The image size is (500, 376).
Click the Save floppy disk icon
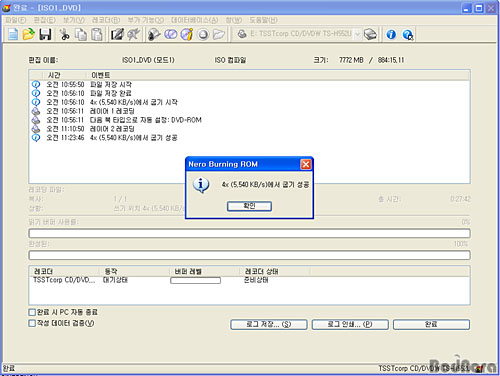pos(45,34)
